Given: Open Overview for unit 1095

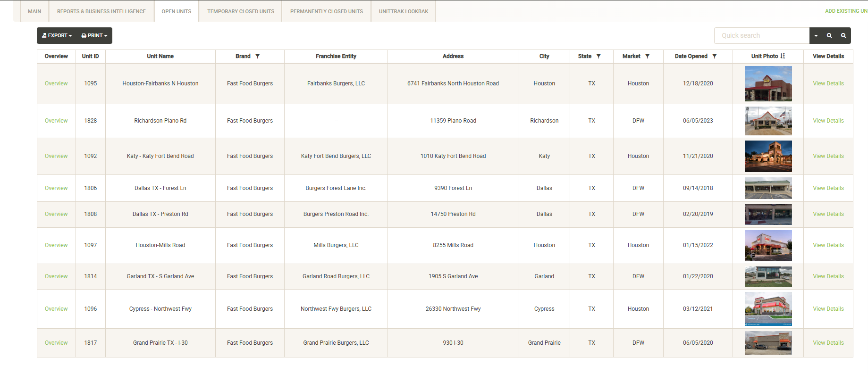Looking at the screenshot, I should 56,83.
